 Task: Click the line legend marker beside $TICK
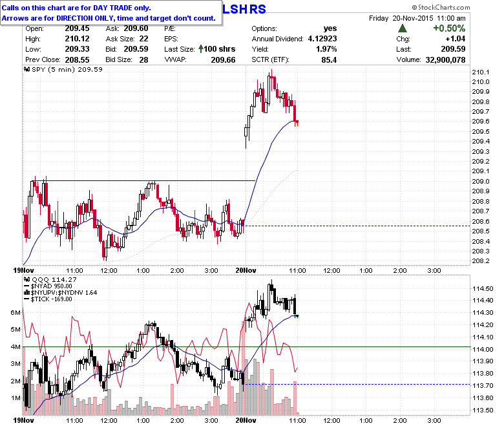coord(27,299)
